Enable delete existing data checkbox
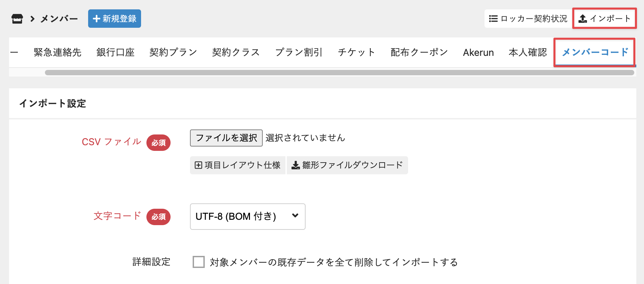Viewport: 644px width, 284px height. [199, 262]
